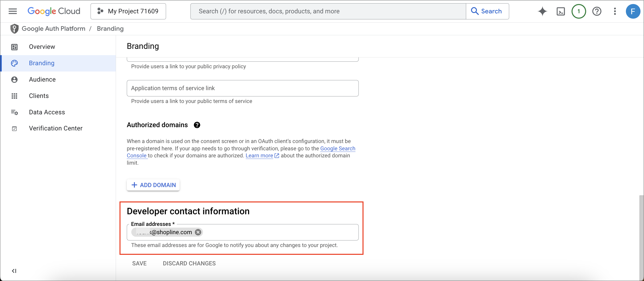This screenshot has width=644, height=281.
Task: Click the Verification Center checkbox icon
Action: (x=14, y=129)
